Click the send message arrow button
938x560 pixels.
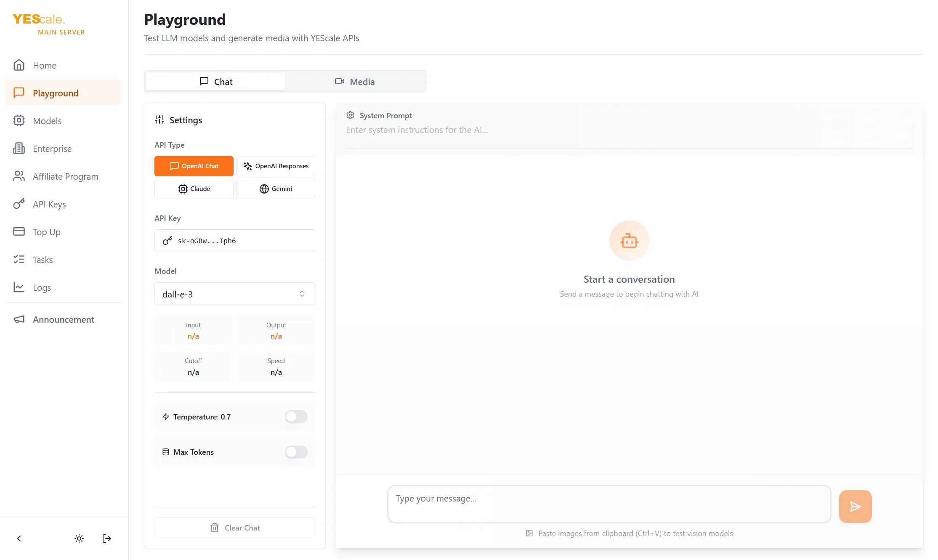point(855,506)
